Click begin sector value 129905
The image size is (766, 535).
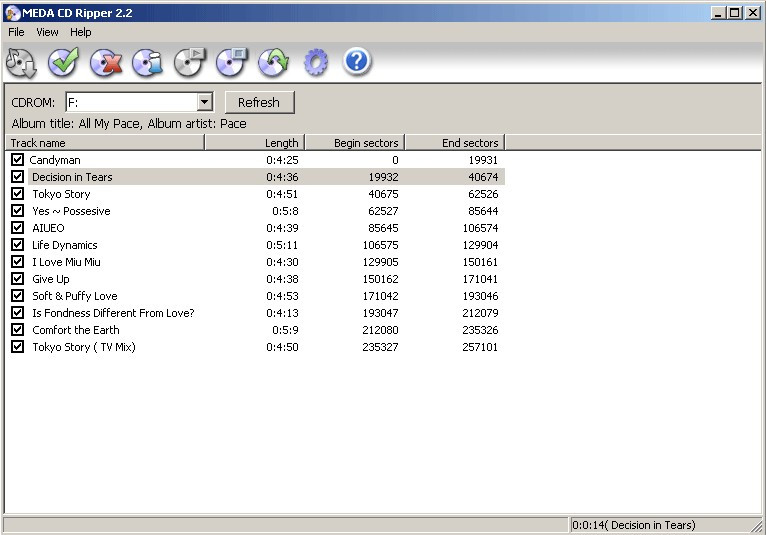click(381, 262)
